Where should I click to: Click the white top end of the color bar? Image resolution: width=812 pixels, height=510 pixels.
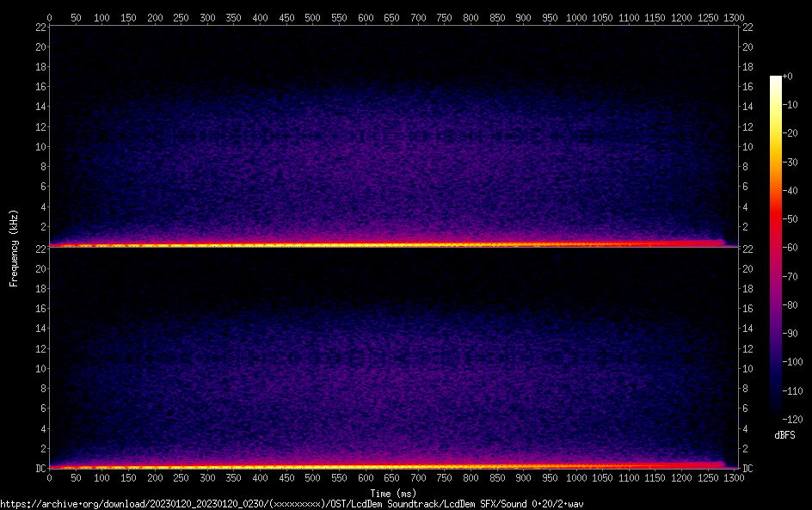[776, 79]
